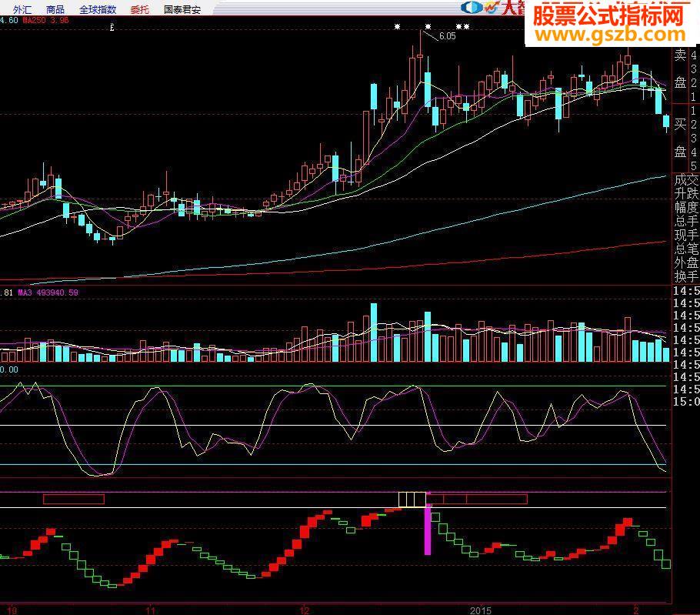
Task: Click the 外盘 field label
Action: (x=686, y=262)
